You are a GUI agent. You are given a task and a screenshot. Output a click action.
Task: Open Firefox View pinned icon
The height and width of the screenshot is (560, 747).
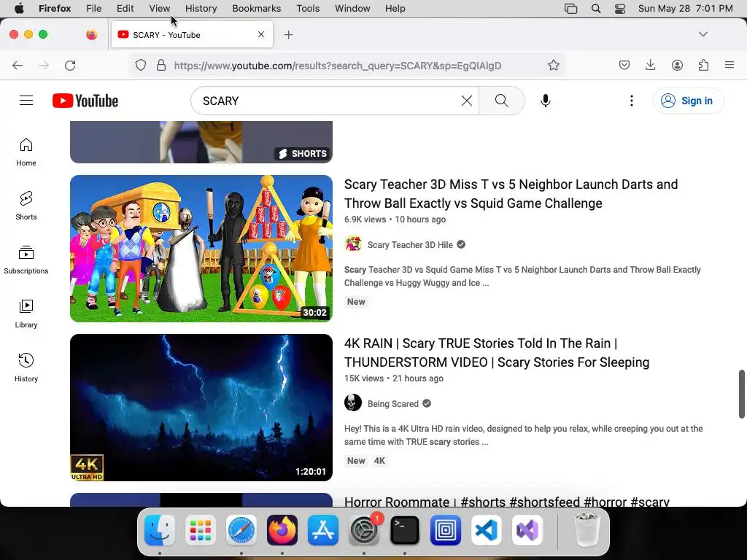pyautogui.click(x=91, y=34)
